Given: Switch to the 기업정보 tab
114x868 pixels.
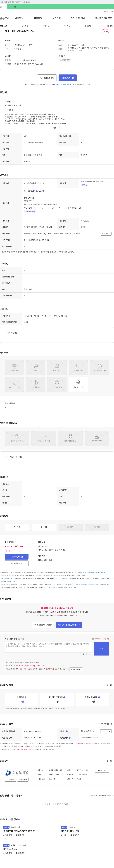Looking at the screenshot, I should click(x=109, y=26).
